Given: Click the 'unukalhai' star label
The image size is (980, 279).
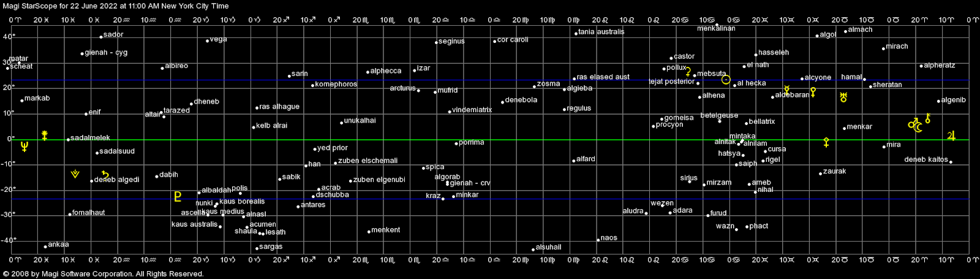Looking at the screenshot, I should pyautogui.click(x=360, y=121).
